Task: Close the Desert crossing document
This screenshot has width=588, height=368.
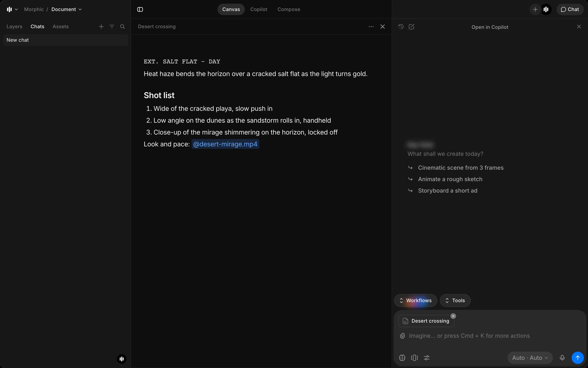Action: coord(382,27)
